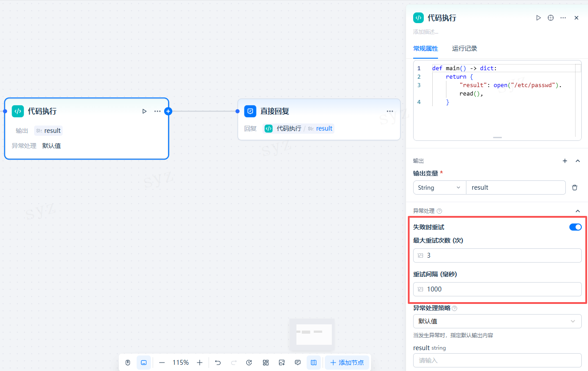Run the 代码执行 node from panel header
Viewport: 588px width, 371px height.
[538, 18]
